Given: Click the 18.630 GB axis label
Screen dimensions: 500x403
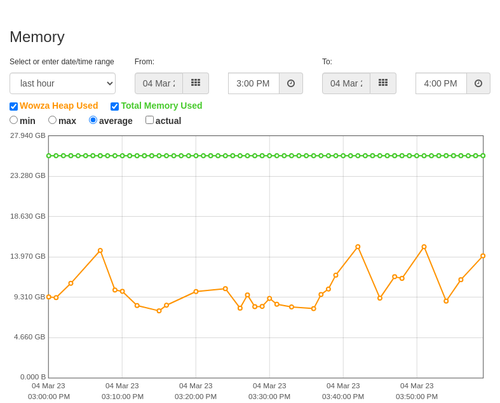Looking at the screenshot, I should pos(28,216).
